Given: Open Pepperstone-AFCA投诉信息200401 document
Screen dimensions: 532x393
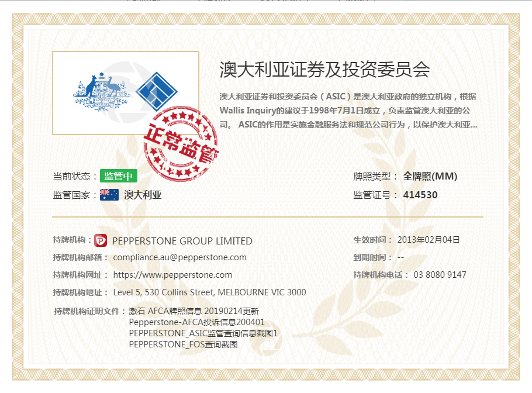Looking at the screenshot, I should (x=196, y=322).
